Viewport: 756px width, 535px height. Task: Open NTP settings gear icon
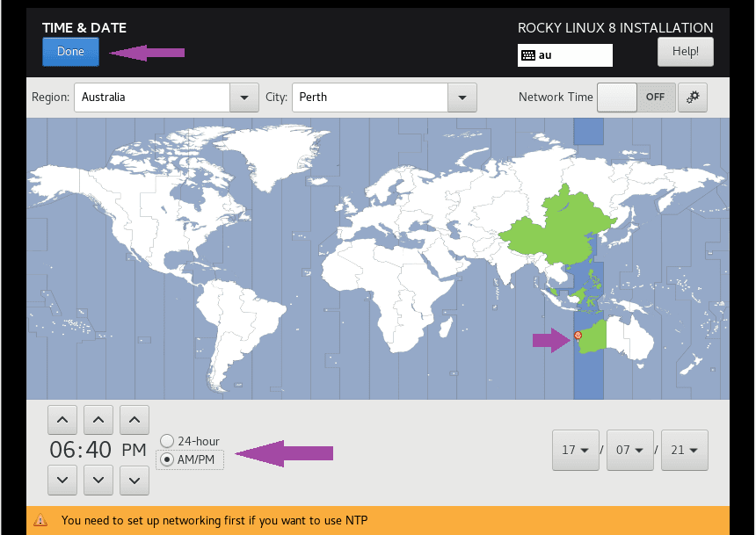point(693,98)
